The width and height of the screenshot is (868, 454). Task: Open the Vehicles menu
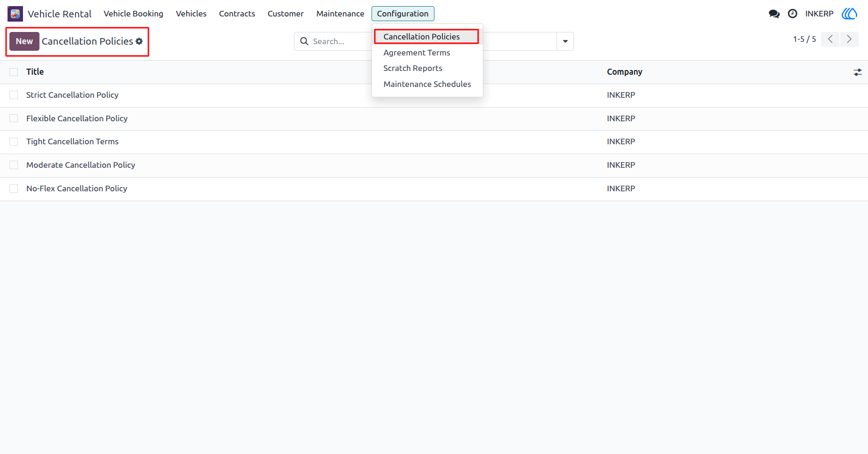[191, 14]
